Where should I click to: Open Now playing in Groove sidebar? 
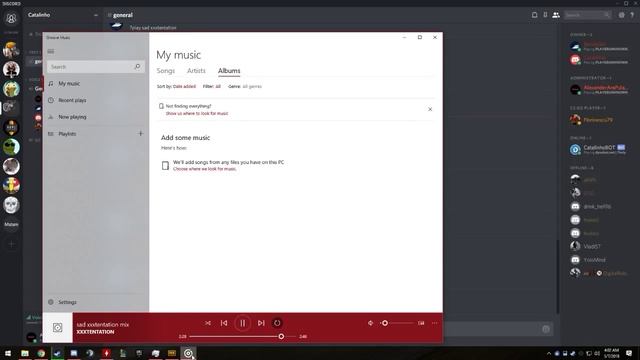click(x=96, y=117)
